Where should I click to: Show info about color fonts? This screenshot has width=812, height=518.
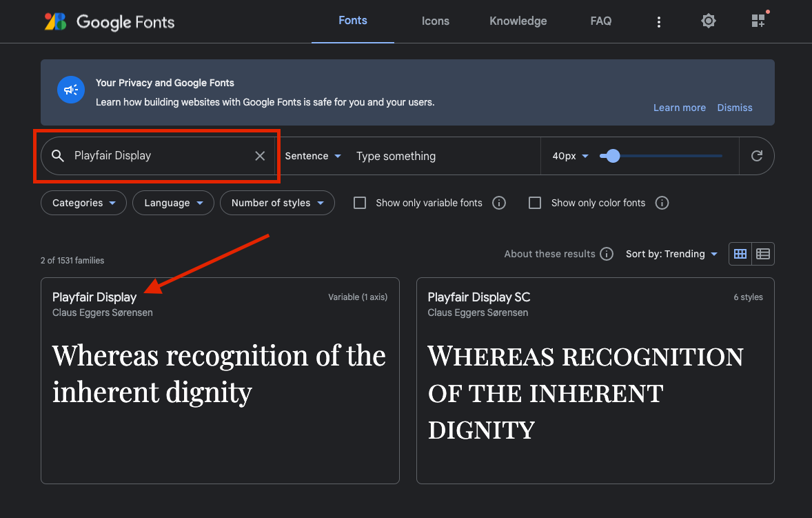[662, 203]
